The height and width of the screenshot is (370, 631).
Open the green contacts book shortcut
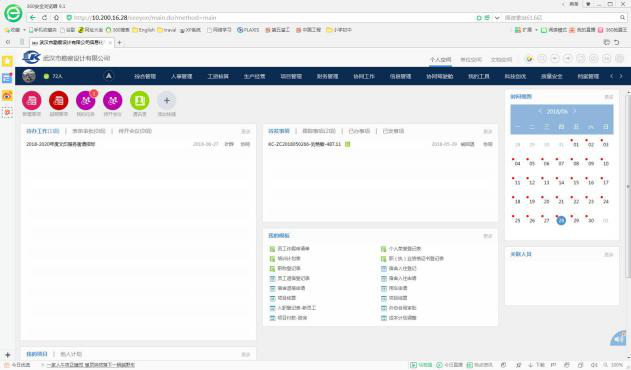[x=140, y=101]
